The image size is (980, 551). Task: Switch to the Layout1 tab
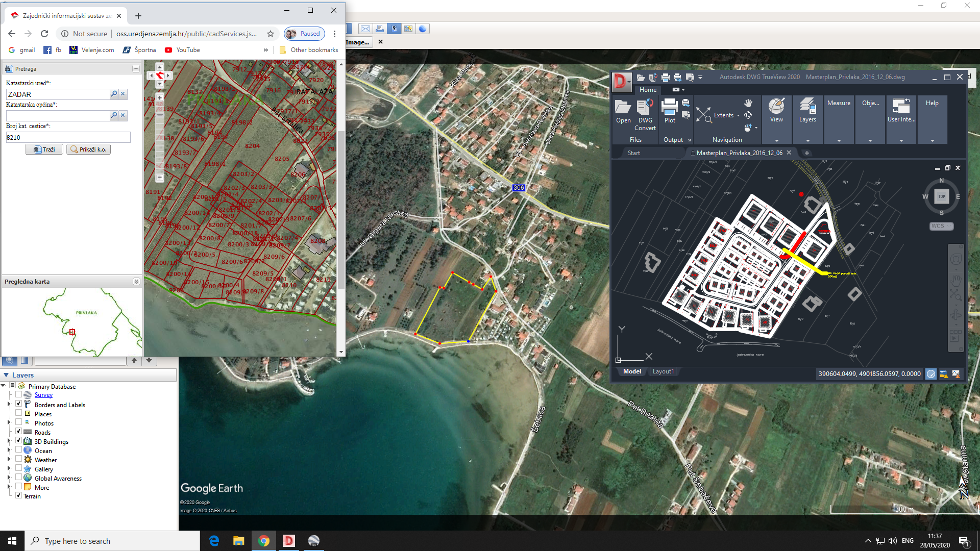pyautogui.click(x=663, y=371)
